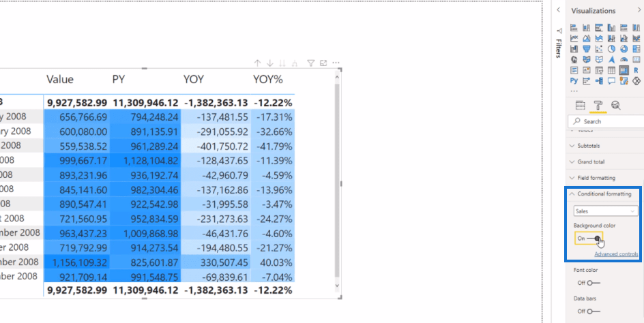Click the PY column header
644x323 pixels.
(118, 79)
